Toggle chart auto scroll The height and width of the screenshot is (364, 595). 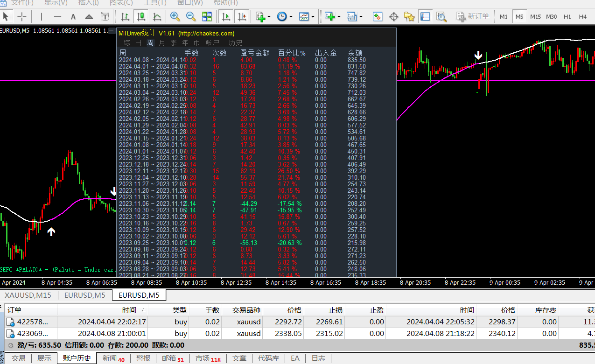click(x=226, y=17)
